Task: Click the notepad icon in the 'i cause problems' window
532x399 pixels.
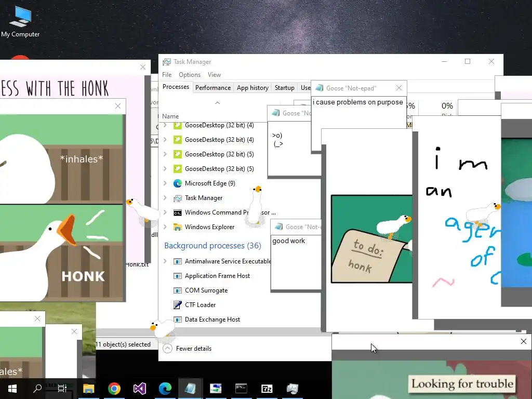Action: (320, 88)
